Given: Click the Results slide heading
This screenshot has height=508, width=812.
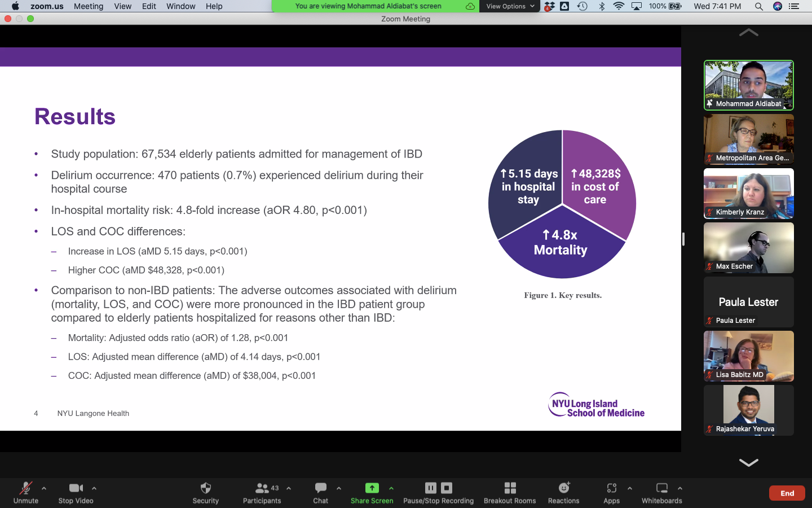Looking at the screenshot, I should pos(75,116).
